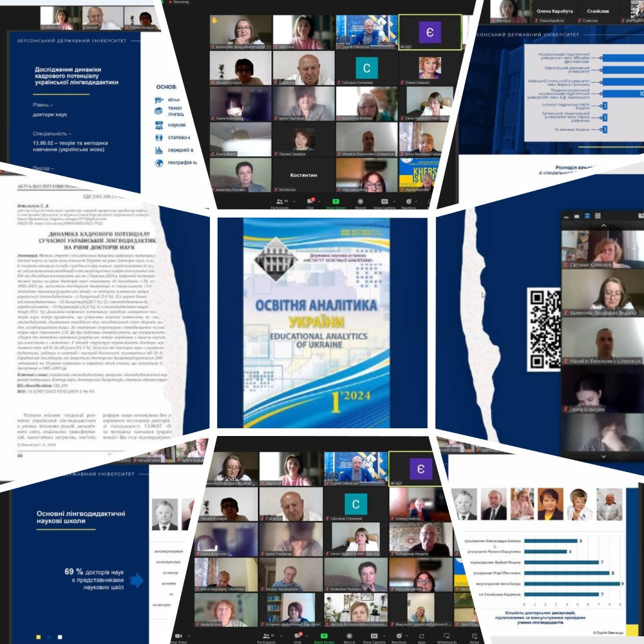644x644 pixels.
Task: Click up chevron above floating video strip
Action: [603, 225]
